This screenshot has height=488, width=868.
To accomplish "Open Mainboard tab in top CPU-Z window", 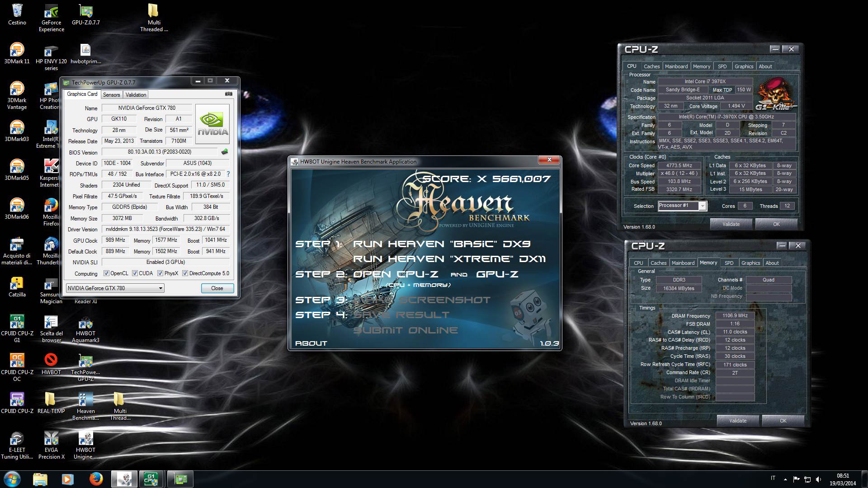I will [x=676, y=66].
